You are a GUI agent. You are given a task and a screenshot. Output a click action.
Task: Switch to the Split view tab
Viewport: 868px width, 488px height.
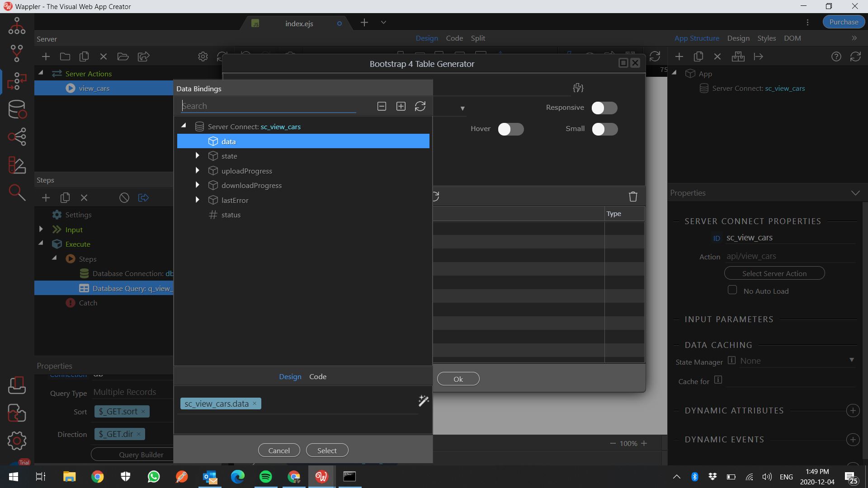(477, 38)
